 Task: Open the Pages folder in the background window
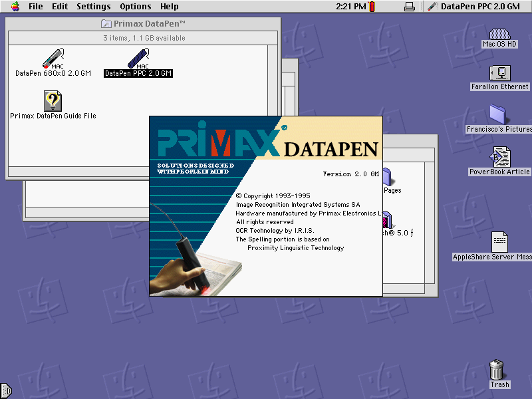tap(388, 176)
